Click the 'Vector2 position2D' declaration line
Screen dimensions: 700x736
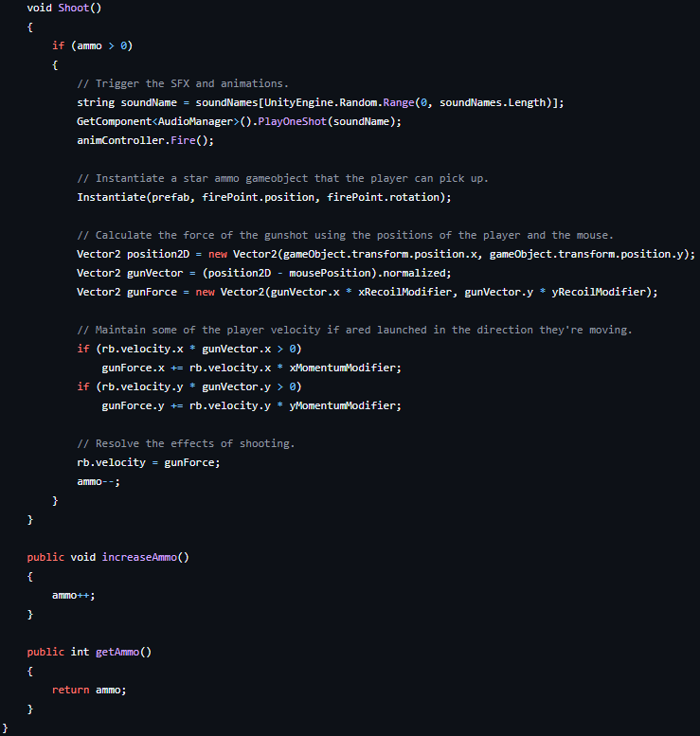pos(386,254)
